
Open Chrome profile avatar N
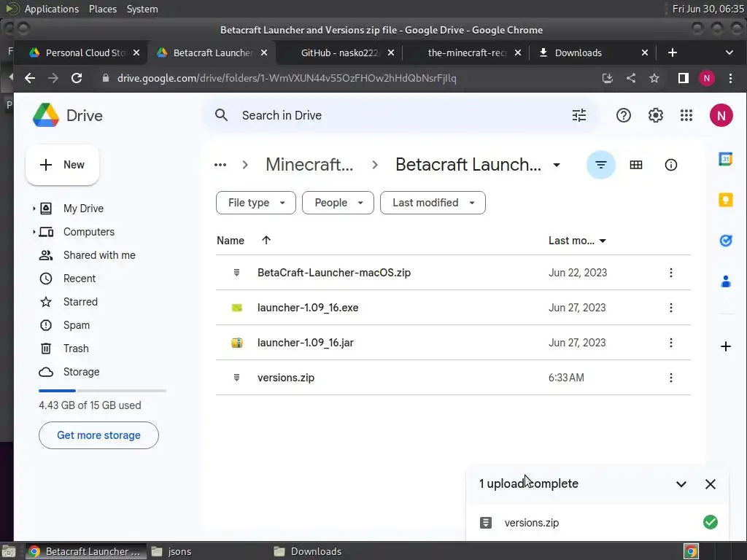(706, 78)
